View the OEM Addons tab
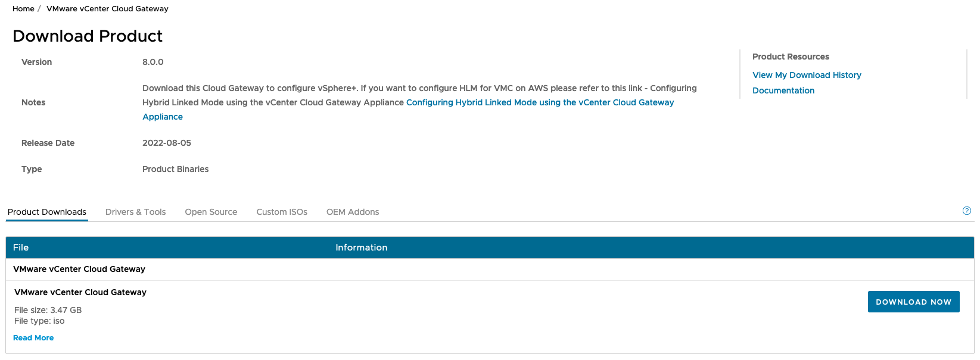The height and width of the screenshot is (360, 980). [x=352, y=212]
